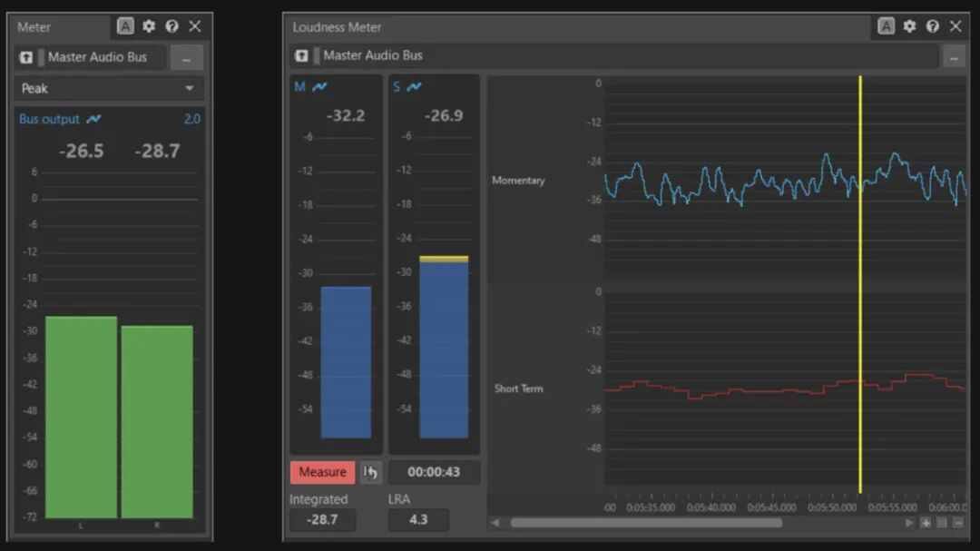The width and height of the screenshot is (980, 551).
Task: Open the Peak meter type dropdown
Action: click(x=108, y=88)
